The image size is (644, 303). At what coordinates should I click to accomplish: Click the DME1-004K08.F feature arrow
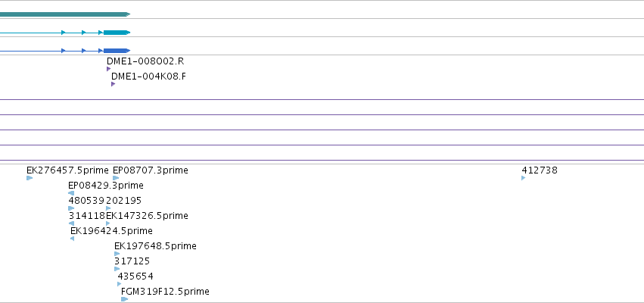coord(113,84)
